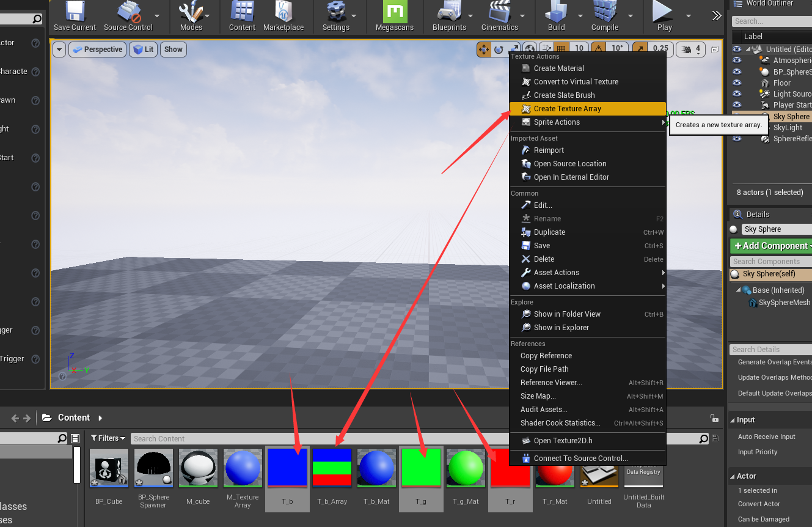This screenshot has width=812, height=527.
Task: Select the rotate gizmo tool in viewport
Action: [499, 50]
